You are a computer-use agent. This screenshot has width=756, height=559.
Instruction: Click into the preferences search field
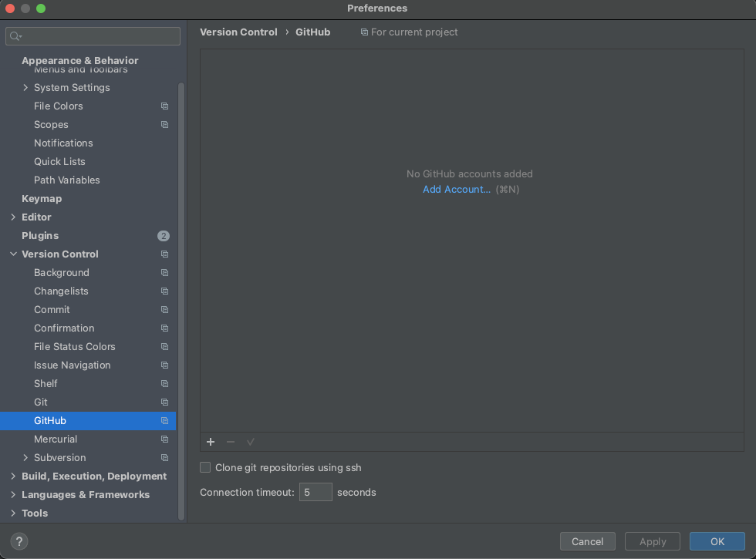tap(93, 36)
